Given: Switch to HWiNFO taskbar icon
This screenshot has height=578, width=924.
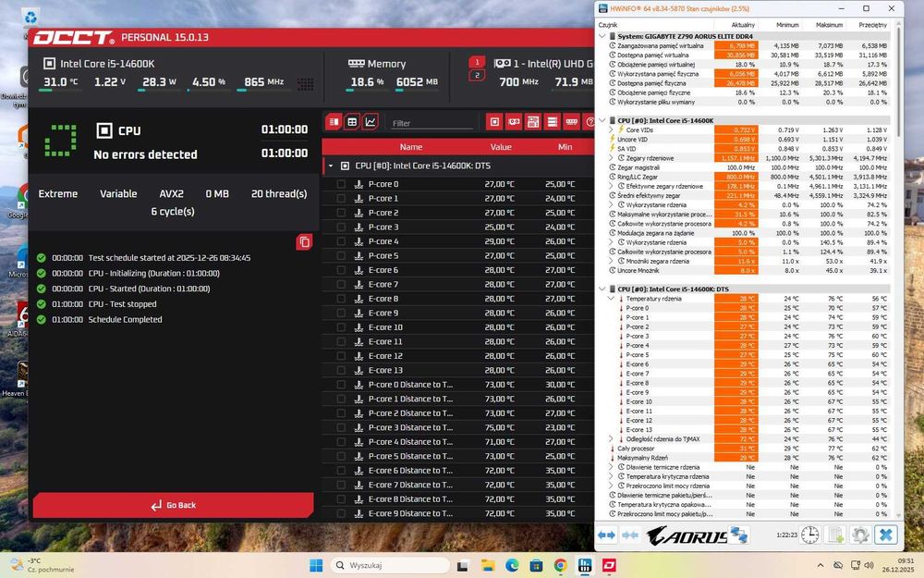Looking at the screenshot, I should [585, 566].
